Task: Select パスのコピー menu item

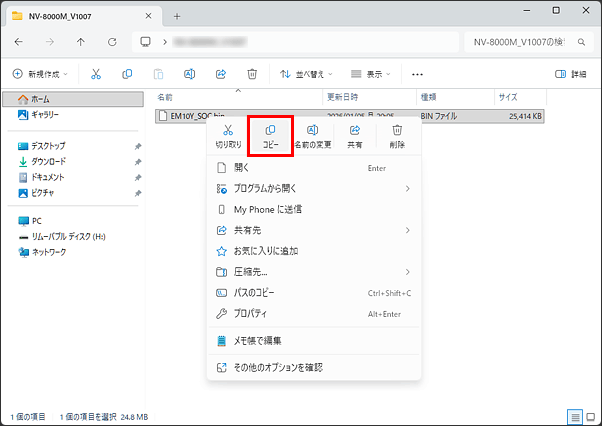Action: pos(314,293)
